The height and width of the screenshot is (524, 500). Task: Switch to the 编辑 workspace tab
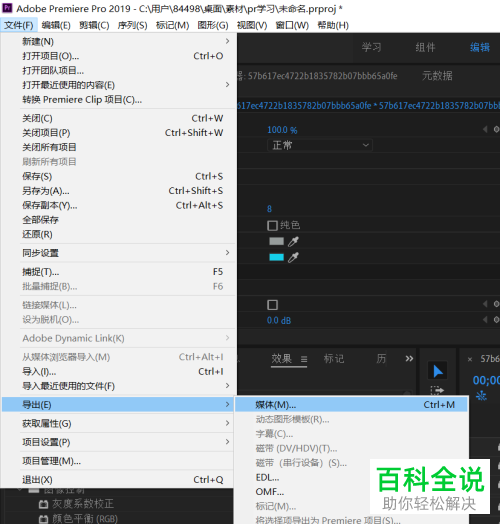480,47
